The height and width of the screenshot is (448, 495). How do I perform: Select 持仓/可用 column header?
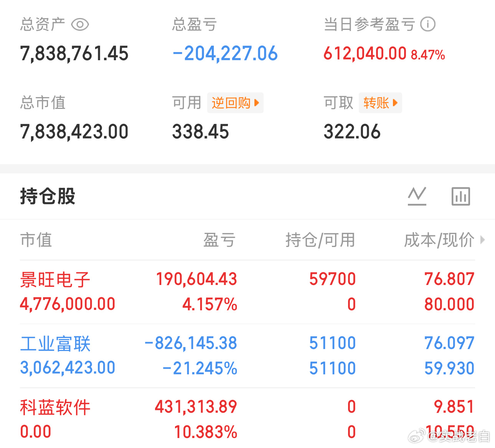pyautogui.click(x=320, y=240)
